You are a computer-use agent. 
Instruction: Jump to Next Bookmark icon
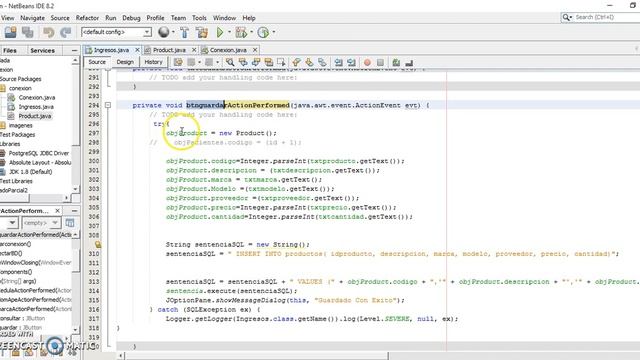click(309, 62)
